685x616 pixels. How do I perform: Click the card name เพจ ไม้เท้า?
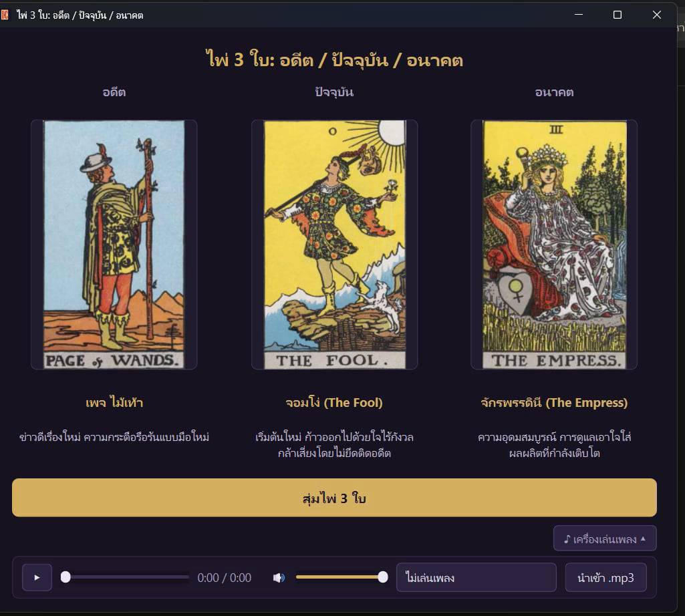[114, 402]
